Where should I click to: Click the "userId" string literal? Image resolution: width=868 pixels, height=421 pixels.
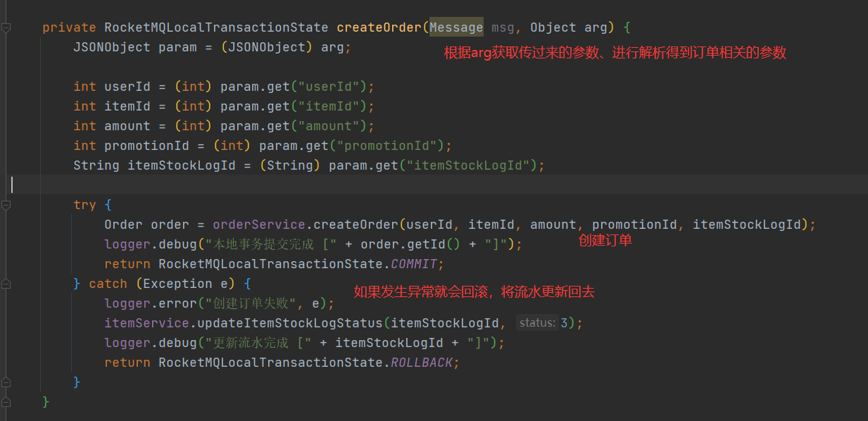click(x=329, y=87)
